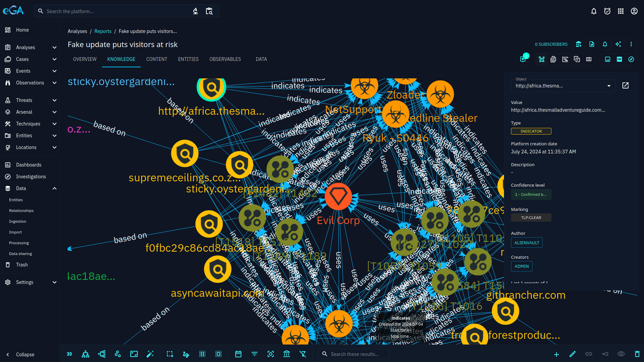644x362 pixels.
Task: Select the free-hand lasso selection tool
Action: tap(185, 354)
